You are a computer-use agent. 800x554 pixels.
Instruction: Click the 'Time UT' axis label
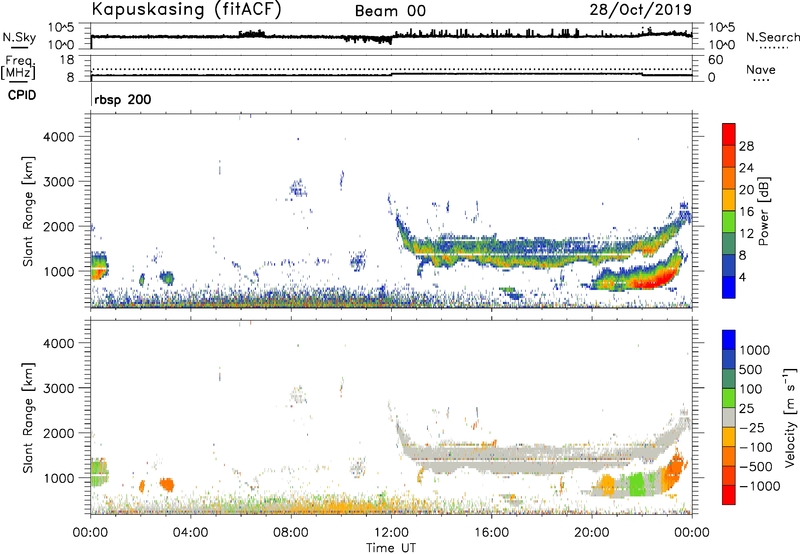click(x=391, y=548)
